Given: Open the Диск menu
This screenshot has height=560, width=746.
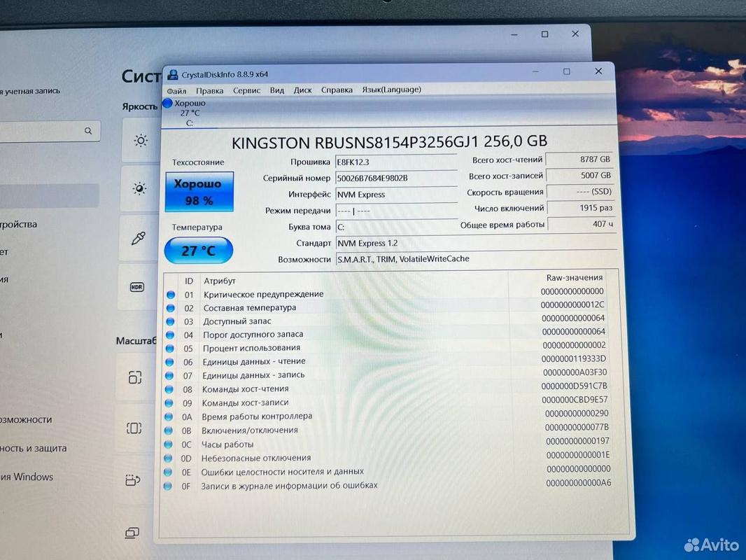Looking at the screenshot, I should [302, 90].
